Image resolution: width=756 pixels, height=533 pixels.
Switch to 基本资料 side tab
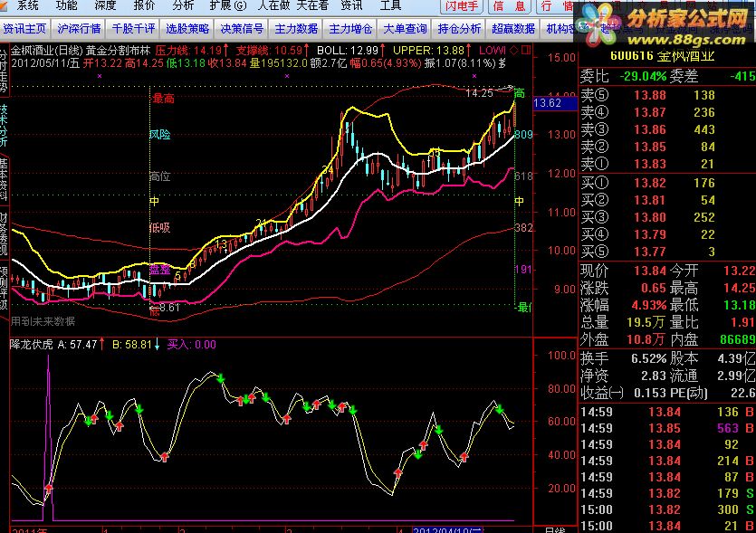tap(4, 179)
